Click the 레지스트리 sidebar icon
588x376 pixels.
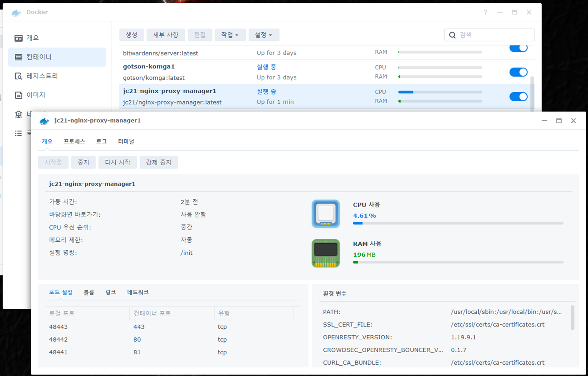point(18,76)
